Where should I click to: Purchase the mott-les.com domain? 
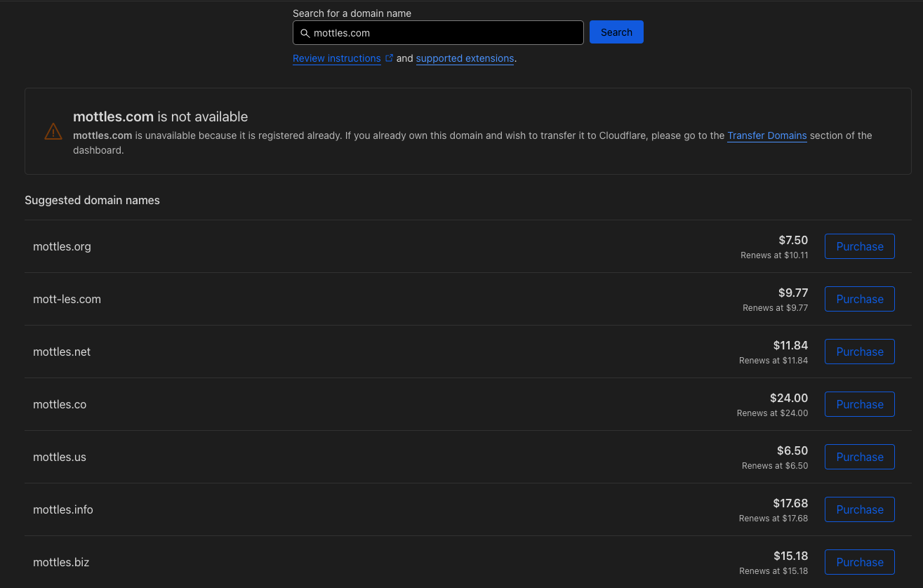coord(859,299)
